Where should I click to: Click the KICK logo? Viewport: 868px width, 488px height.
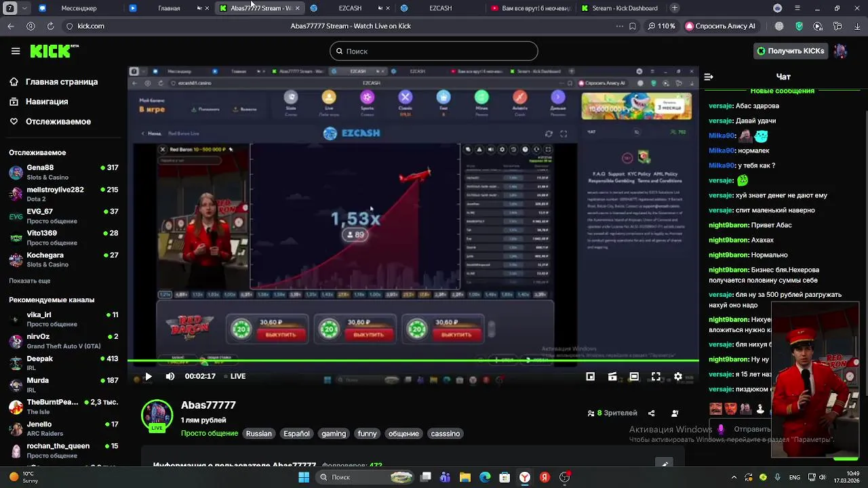54,51
